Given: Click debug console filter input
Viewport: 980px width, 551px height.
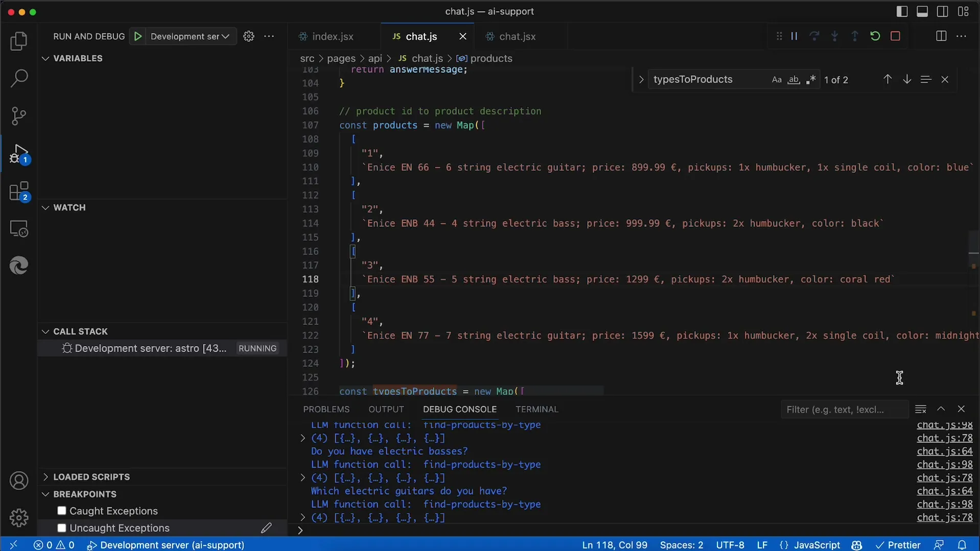Looking at the screenshot, I should pyautogui.click(x=844, y=409).
